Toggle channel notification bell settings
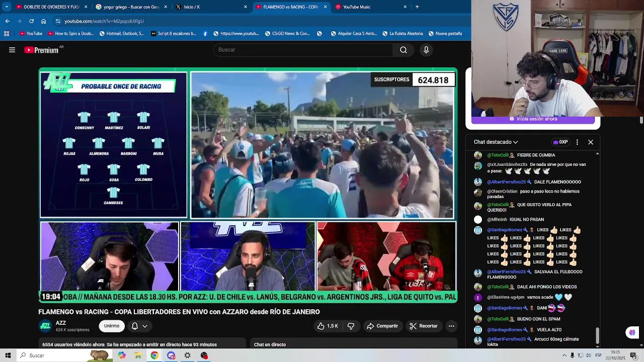Screen dimensions: 644x362 [139, 326]
